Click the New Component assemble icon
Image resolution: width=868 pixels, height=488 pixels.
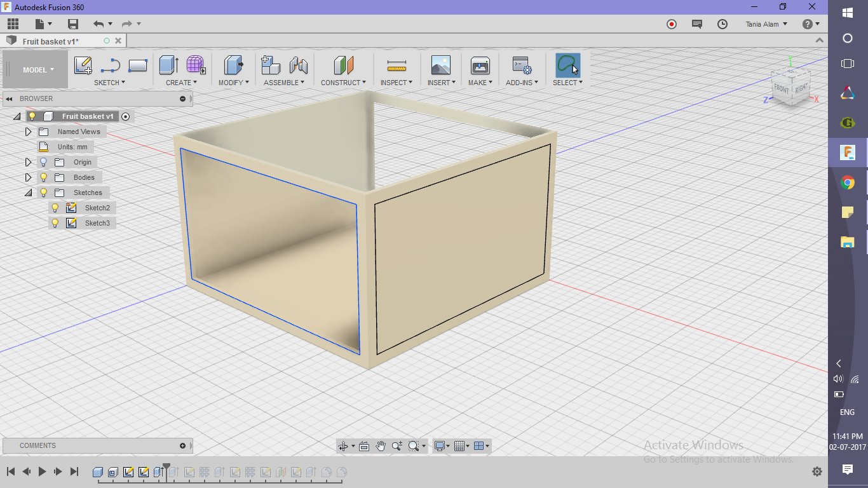click(271, 65)
